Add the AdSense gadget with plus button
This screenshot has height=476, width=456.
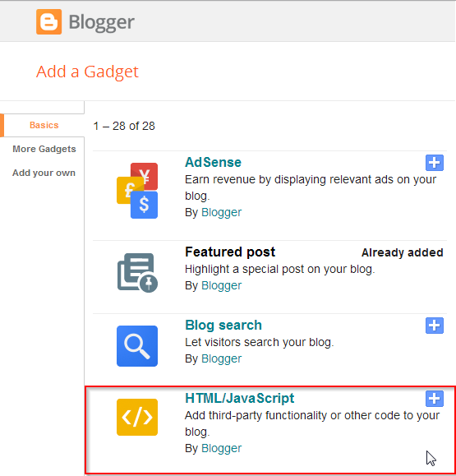tap(435, 163)
